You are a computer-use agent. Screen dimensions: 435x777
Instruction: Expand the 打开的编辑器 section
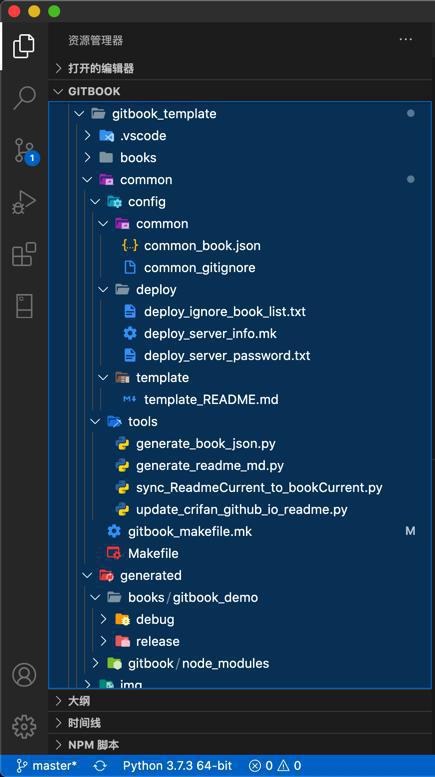point(241,68)
